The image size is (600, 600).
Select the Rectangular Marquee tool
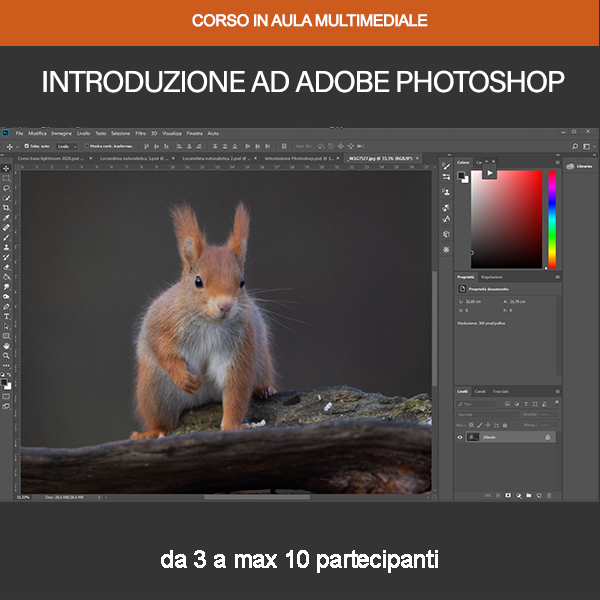[6, 178]
